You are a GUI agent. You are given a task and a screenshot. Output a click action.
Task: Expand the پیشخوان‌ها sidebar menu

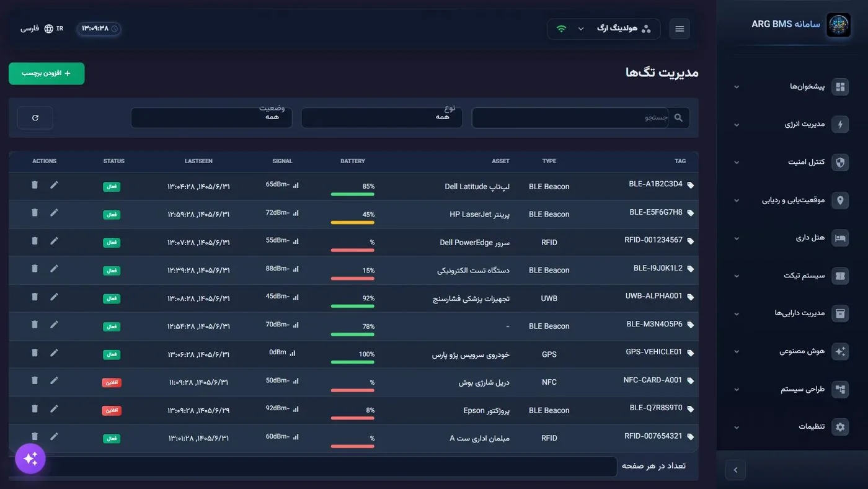(x=792, y=87)
